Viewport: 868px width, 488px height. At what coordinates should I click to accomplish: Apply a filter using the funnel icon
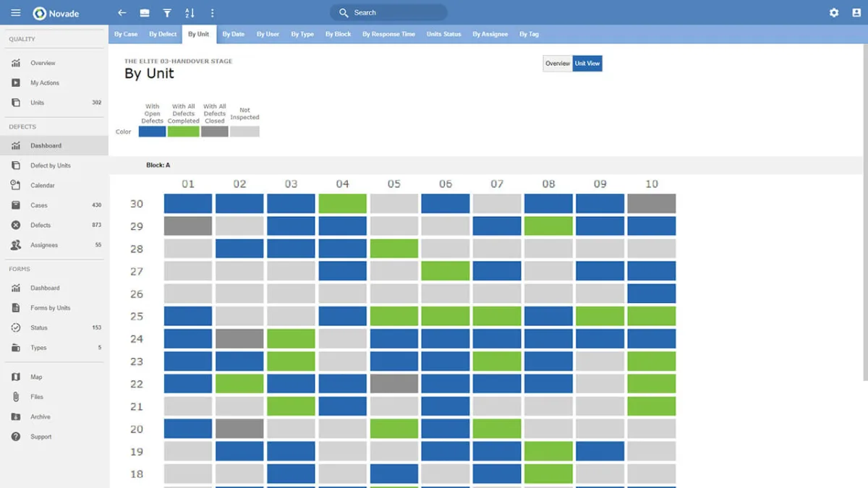point(167,12)
